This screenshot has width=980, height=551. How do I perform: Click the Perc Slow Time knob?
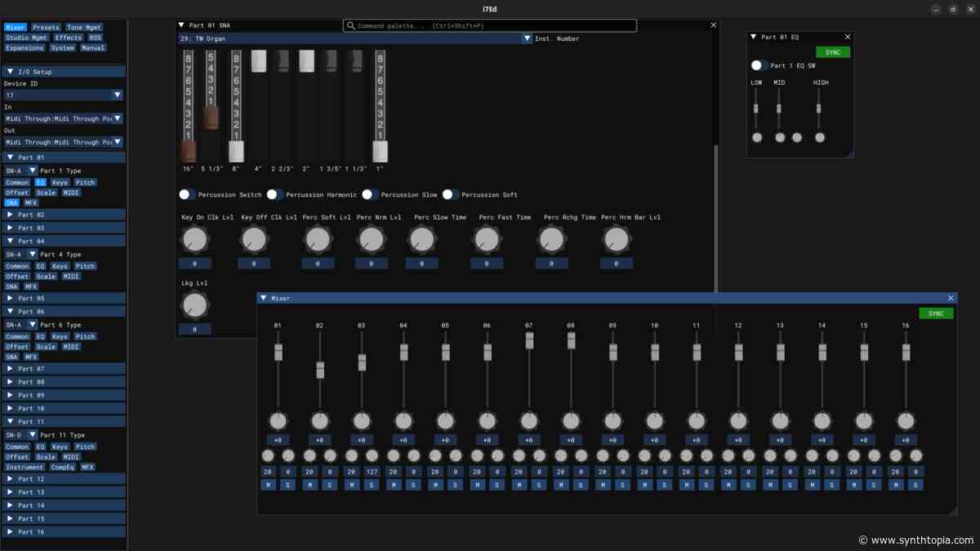point(422,239)
